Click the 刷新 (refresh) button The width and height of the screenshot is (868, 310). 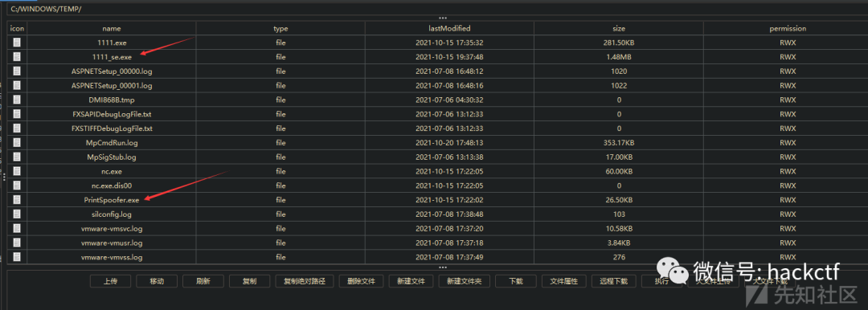point(203,281)
